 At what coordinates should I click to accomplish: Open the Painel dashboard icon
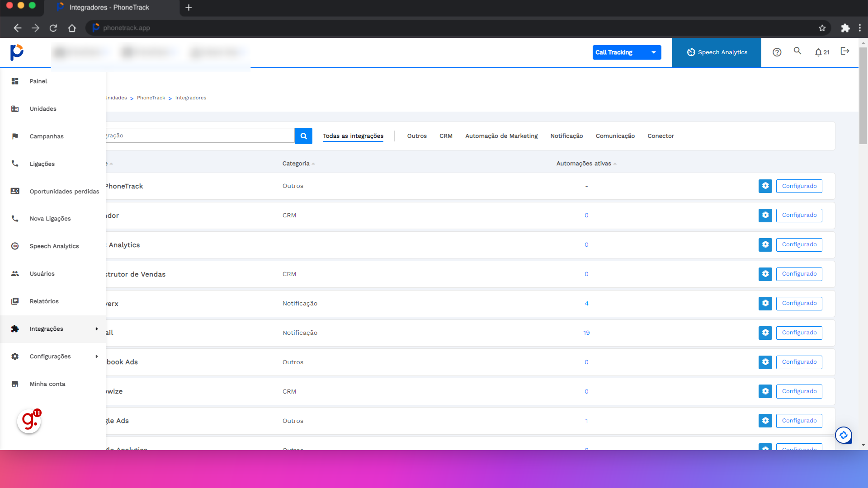point(15,81)
